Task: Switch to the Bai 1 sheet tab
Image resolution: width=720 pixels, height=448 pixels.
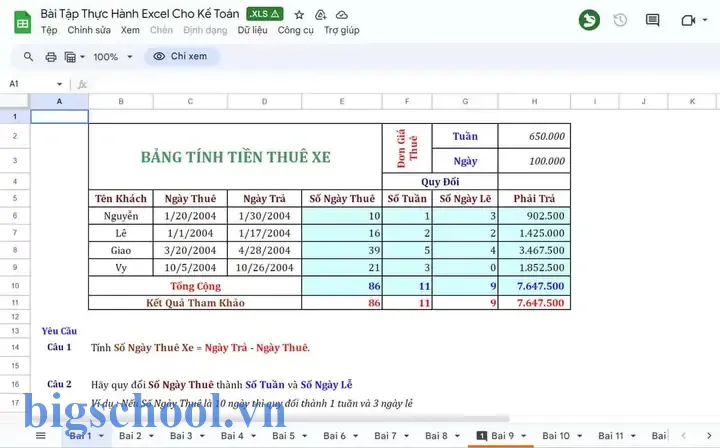Action: point(80,436)
